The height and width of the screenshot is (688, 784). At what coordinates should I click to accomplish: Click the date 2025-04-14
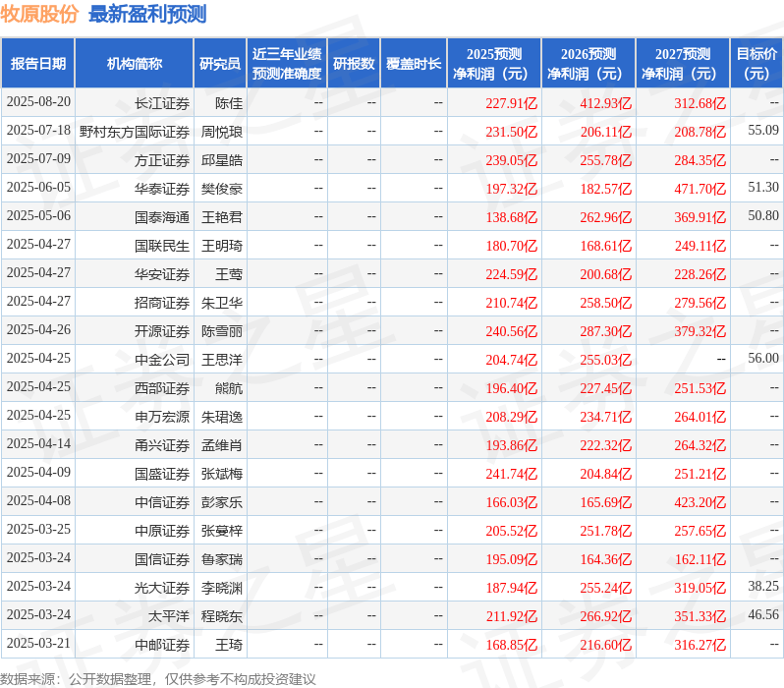pyautogui.click(x=38, y=444)
